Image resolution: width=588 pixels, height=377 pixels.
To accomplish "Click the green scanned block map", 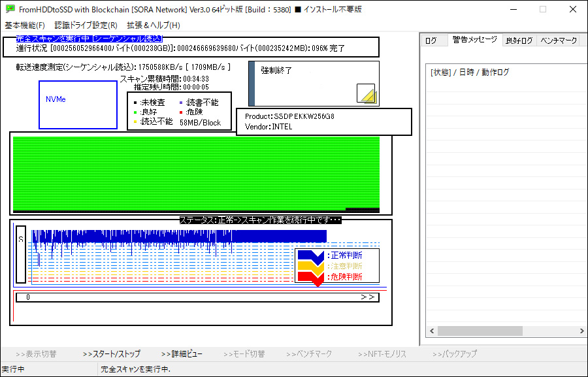I will point(196,174).
